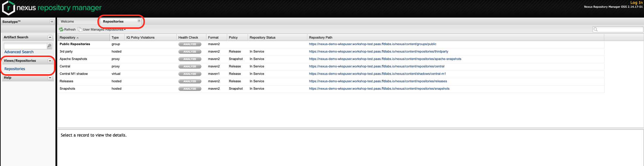Screen dimensions: 644x166
Task: Open the apache-snapshots repository URL
Action: (x=385, y=59)
